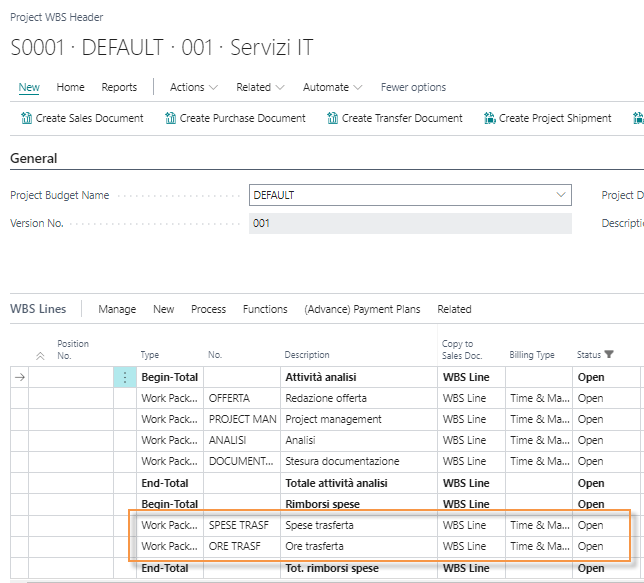Click the Project management description cell
The height and width of the screenshot is (583, 644).
tap(359, 419)
